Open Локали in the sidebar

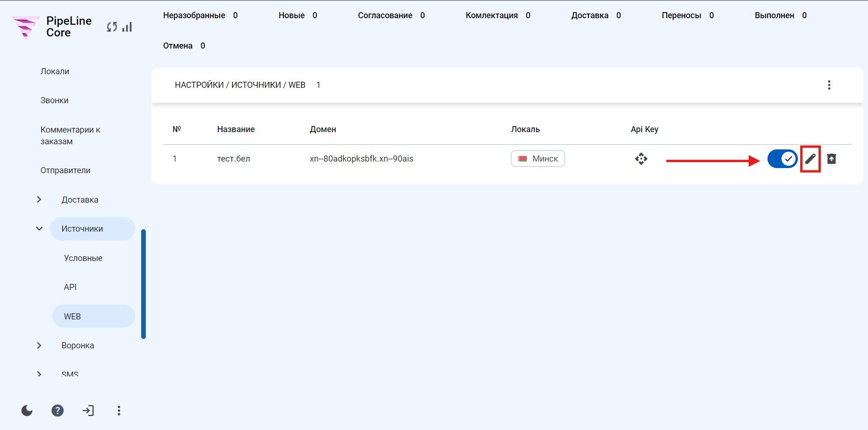55,71
